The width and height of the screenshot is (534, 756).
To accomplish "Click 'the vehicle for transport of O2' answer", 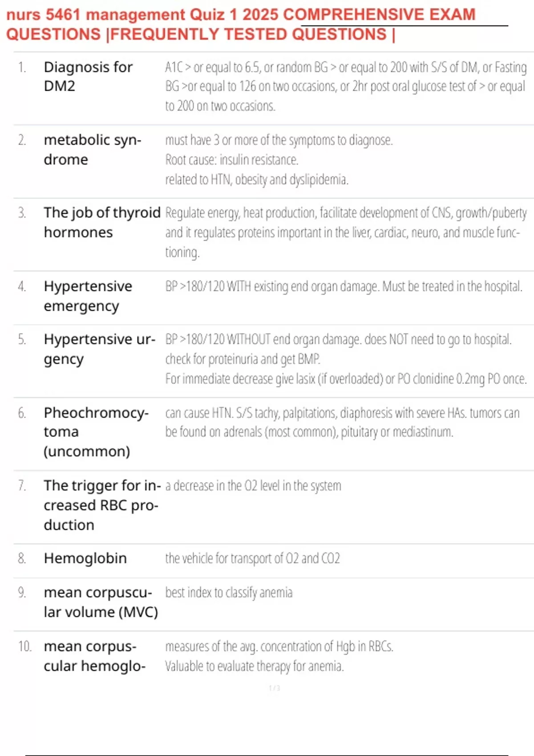I will tap(252, 559).
